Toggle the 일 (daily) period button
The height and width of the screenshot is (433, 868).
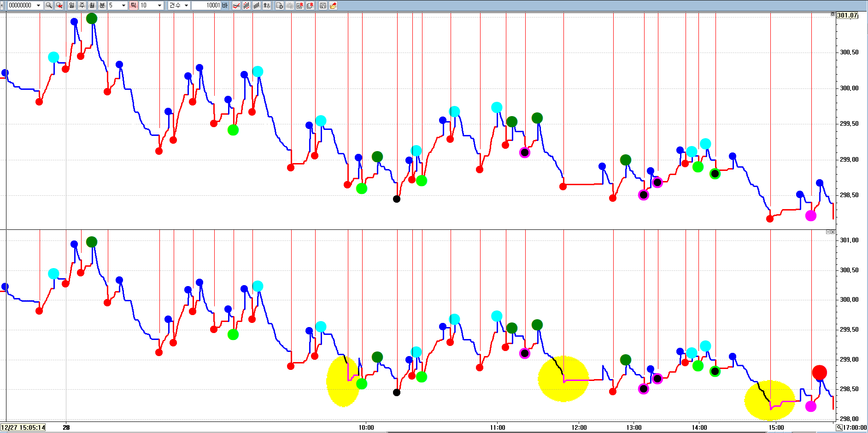click(71, 6)
